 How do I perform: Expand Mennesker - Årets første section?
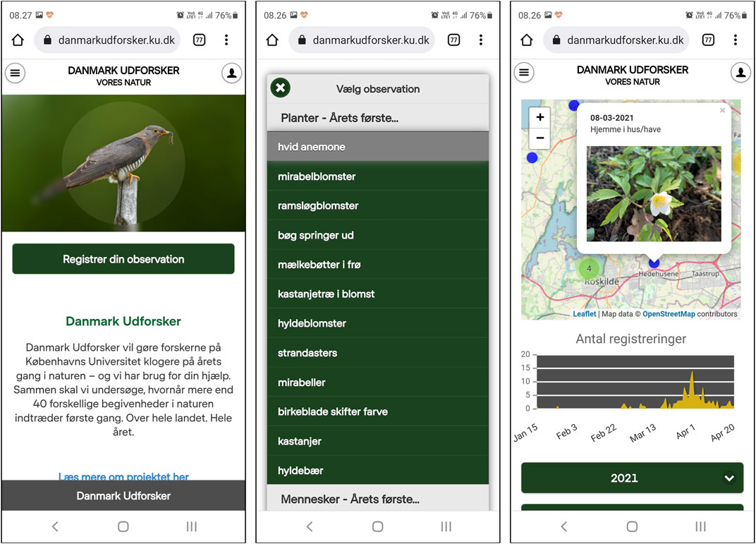[378, 499]
